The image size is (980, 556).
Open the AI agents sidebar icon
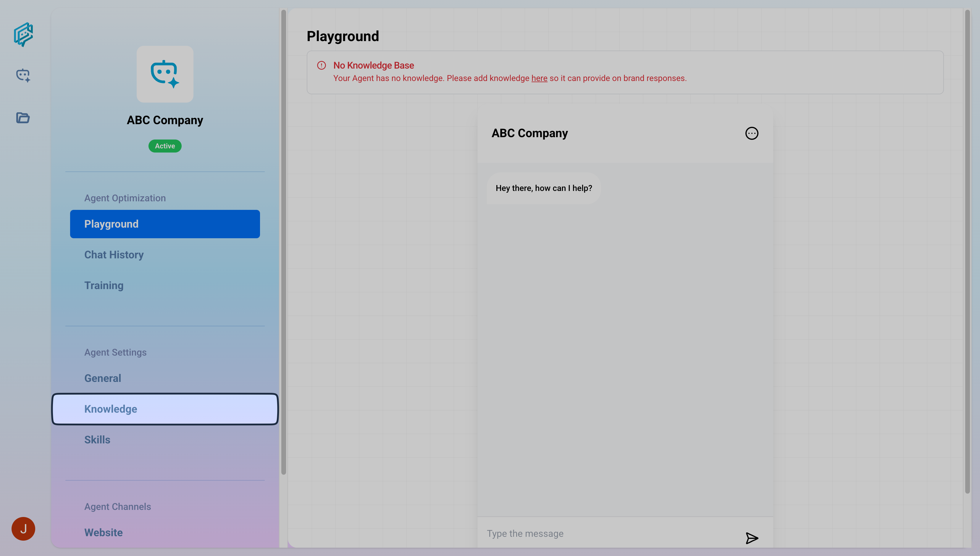[x=23, y=75]
